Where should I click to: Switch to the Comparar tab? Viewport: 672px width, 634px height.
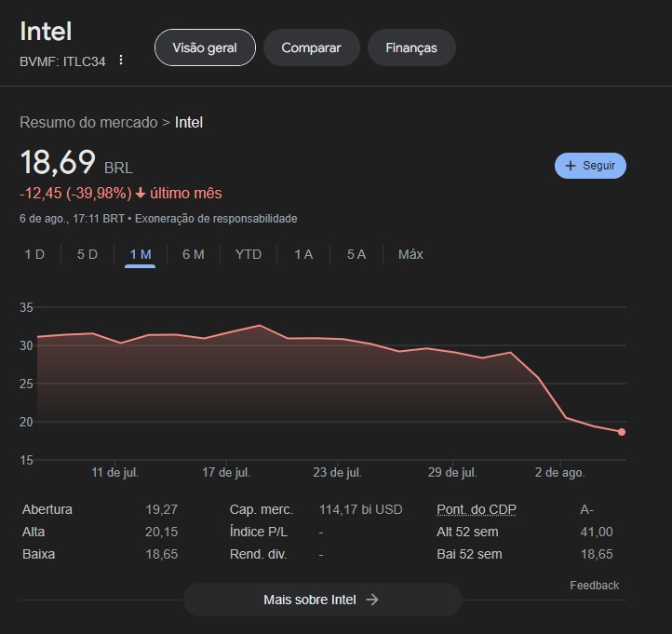coord(311,47)
